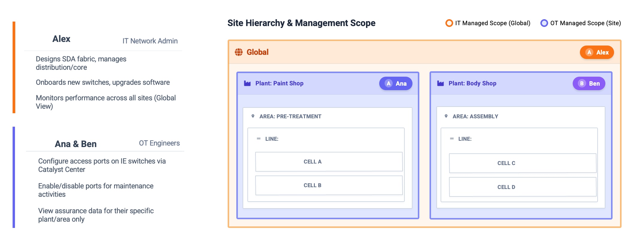
Task: Click the Body Shop factory icon
Action: 440,83
